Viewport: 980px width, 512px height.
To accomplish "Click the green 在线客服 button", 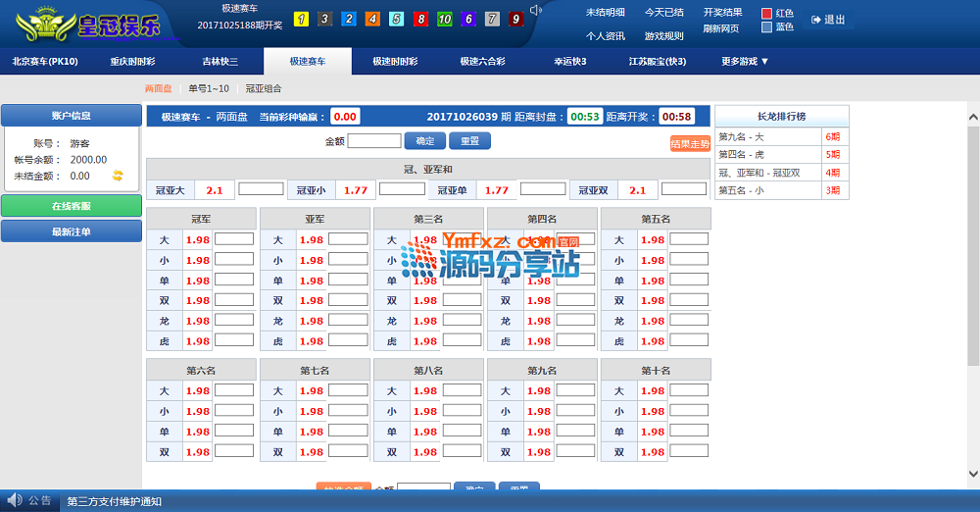I will 71,206.
